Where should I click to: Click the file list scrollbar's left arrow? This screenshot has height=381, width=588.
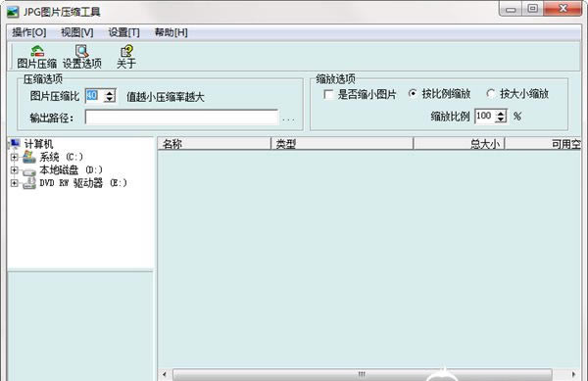[165, 374]
